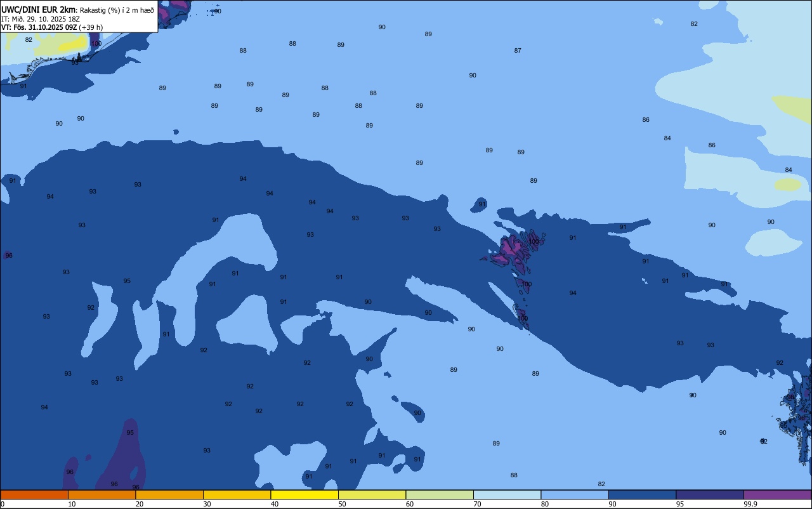812x509 pixels.
Task: Click the purple legend swatch above 99.9
Action: point(777,494)
